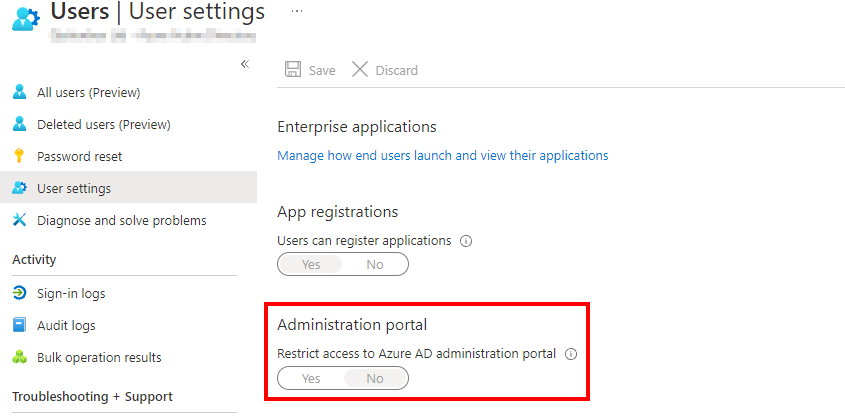Set Restrict access to administration portal to Yes
Screen dimensions: 845x419
(311, 378)
